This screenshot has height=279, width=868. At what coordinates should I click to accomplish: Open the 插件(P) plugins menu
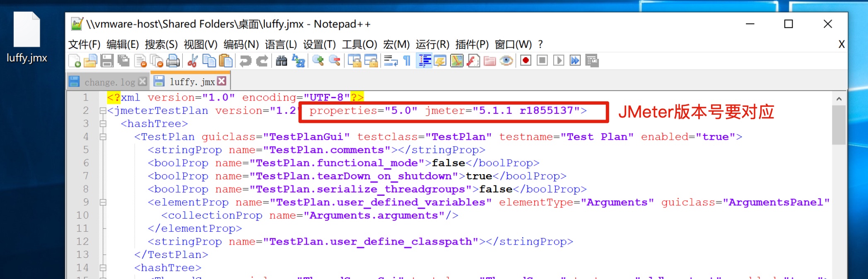tap(472, 44)
